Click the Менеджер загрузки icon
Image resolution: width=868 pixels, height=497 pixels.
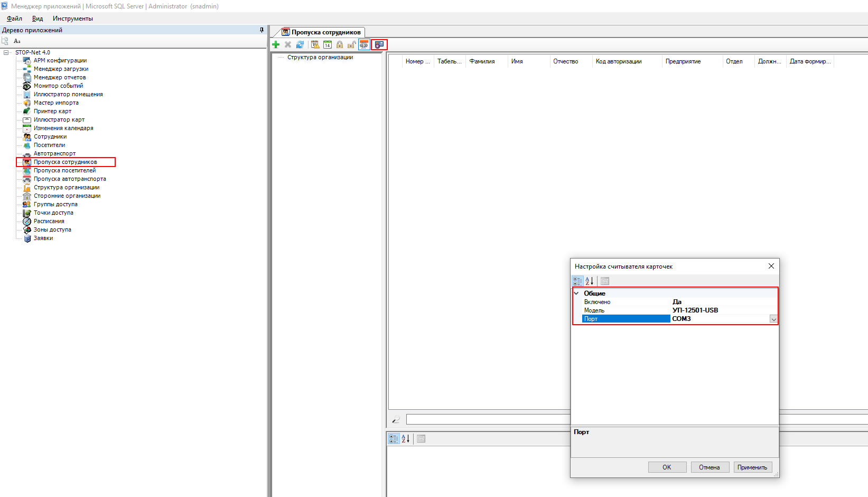(27, 69)
